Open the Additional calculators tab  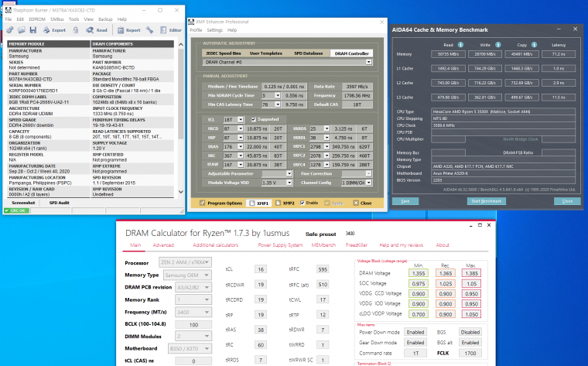216,245
